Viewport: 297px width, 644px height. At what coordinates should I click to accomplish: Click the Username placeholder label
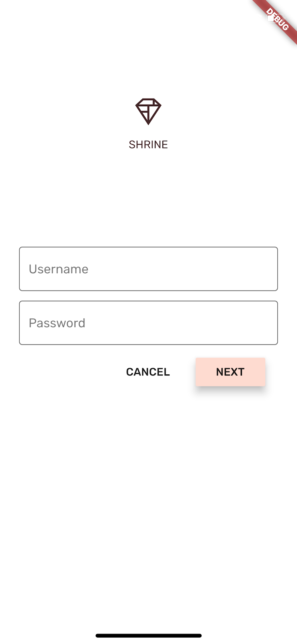point(59,269)
